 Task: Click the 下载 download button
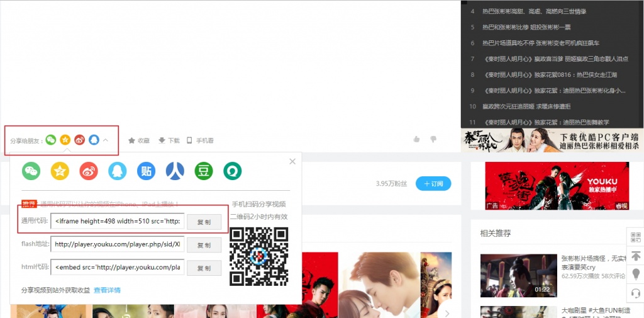coord(169,140)
